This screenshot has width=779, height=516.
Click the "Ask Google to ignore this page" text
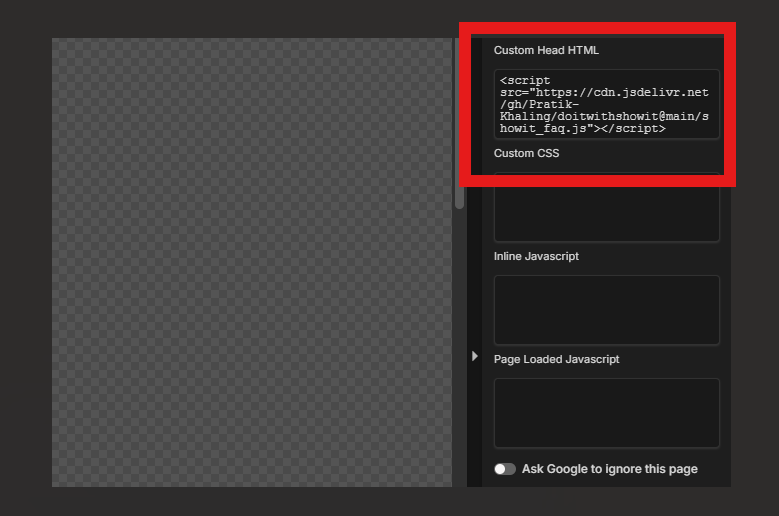(x=609, y=469)
